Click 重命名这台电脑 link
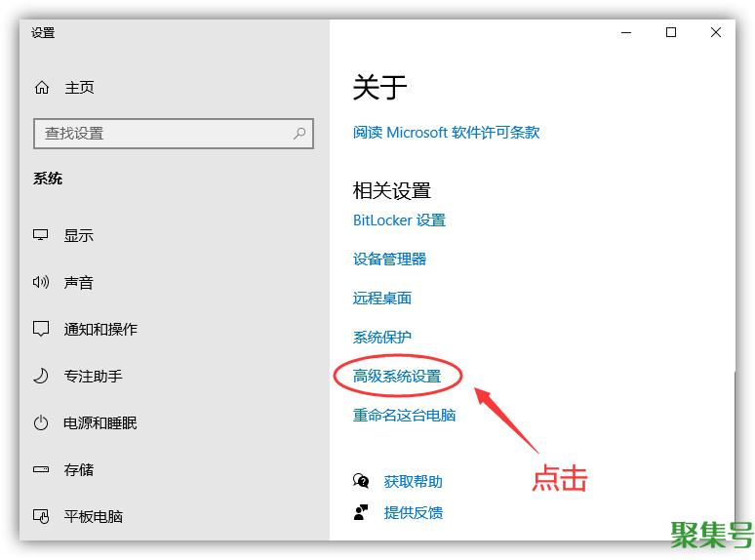The image size is (755, 560). (405, 415)
